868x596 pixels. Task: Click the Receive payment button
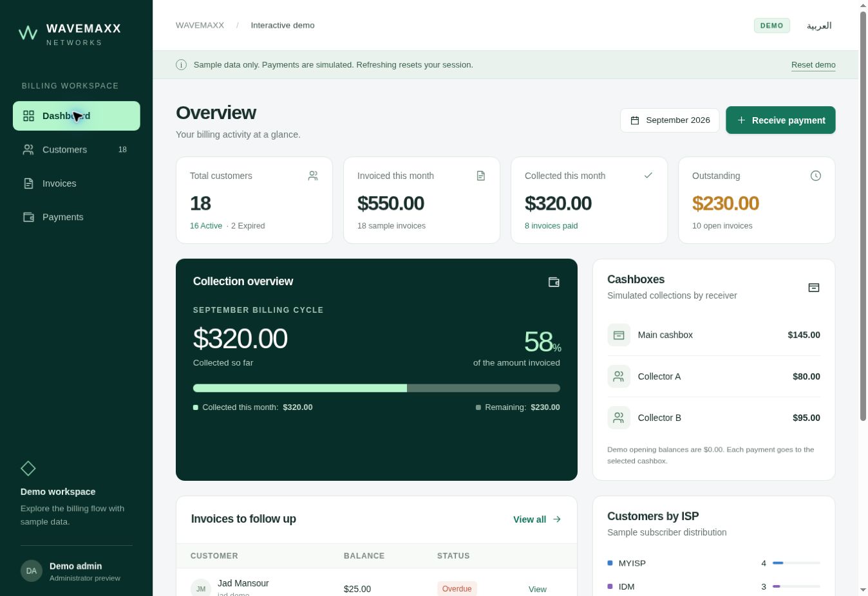780,120
